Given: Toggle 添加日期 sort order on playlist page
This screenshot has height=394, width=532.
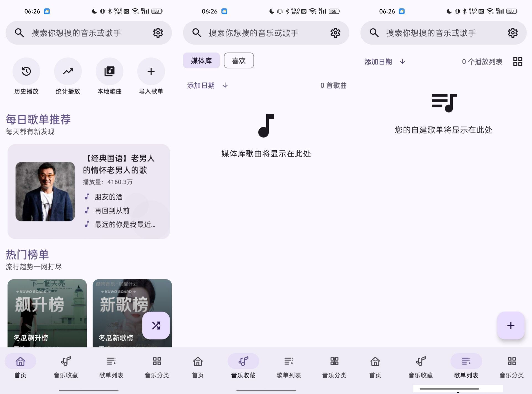Looking at the screenshot, I should coord(384,61).
